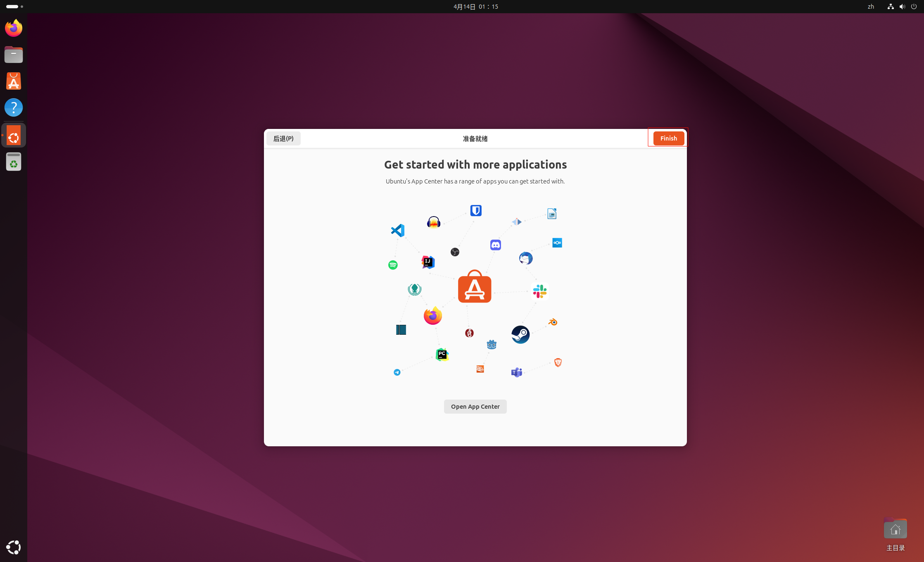Image resolution: width=924 pixels, height=562 pixels.
Task: Open the zh input language menu
Action: pos(871,7)
